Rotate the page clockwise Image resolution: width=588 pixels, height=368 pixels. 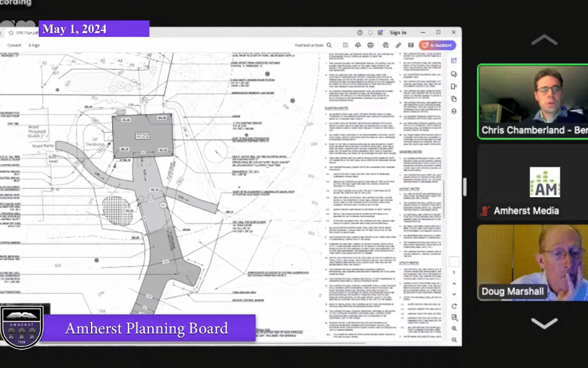(x=454, y=306)
